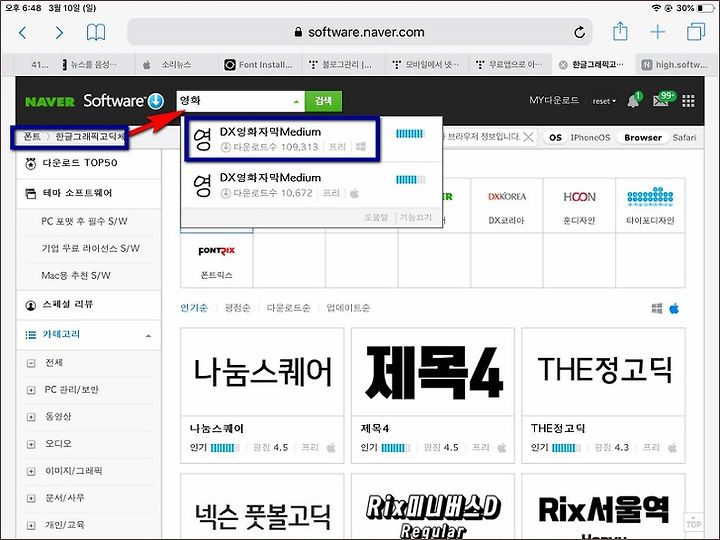Switch to the Font Install tab

pyautogui.click(x=259, y=65)
